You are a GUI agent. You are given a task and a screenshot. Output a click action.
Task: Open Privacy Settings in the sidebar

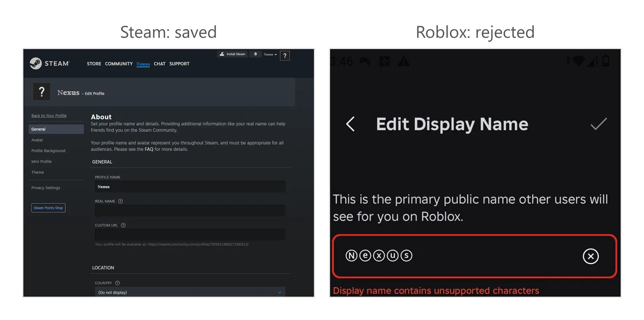coord(46,188)
